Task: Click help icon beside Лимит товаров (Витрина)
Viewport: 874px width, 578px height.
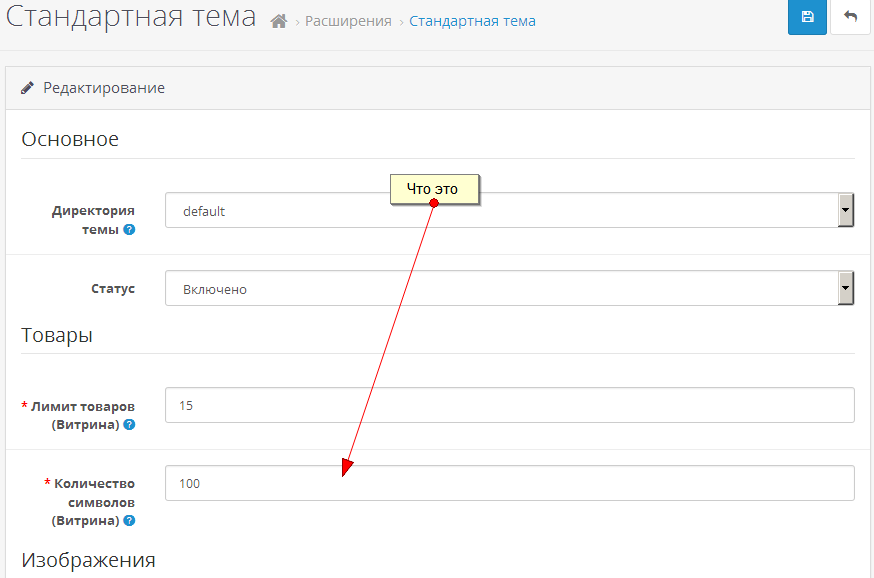Action: (x=129, y=425)
